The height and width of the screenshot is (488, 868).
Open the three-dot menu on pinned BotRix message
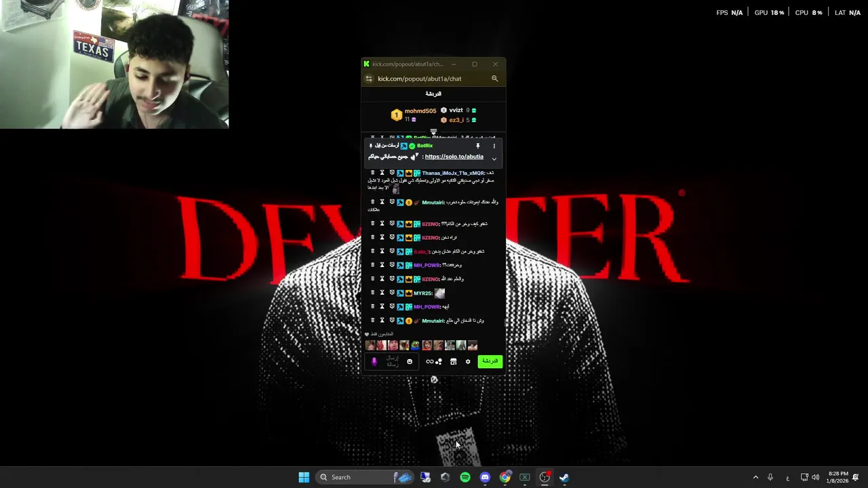click(494, 146)
